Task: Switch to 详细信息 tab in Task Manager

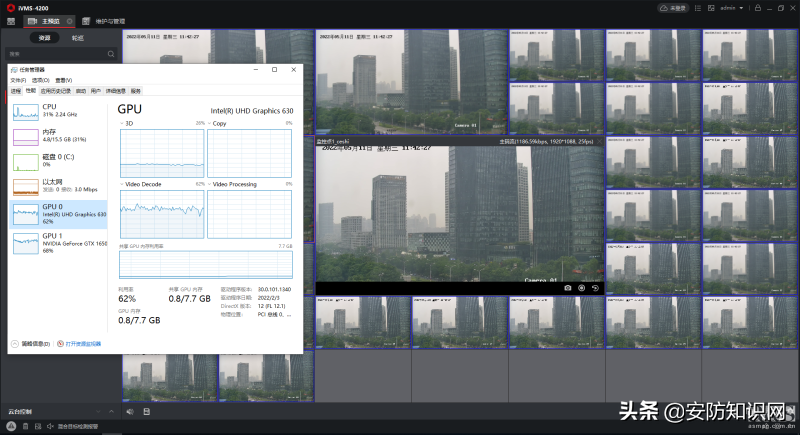Action: tap(116, 91)
